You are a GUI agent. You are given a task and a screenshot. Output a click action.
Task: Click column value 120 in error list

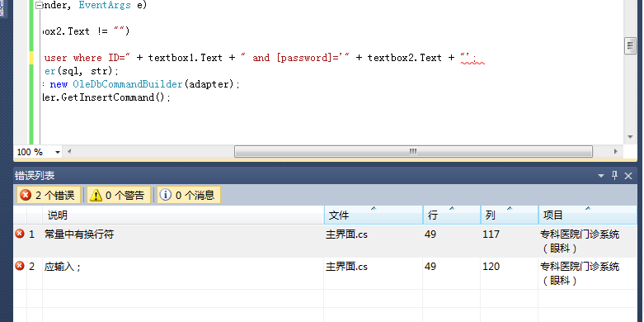point(491,267)
